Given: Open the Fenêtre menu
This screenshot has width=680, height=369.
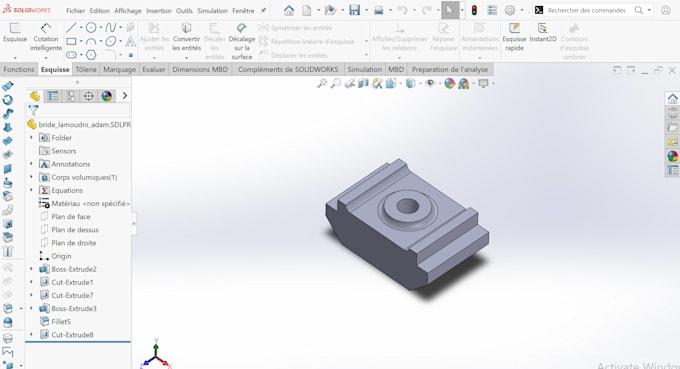Looking at the screenshot, I should tap(243, 11).
